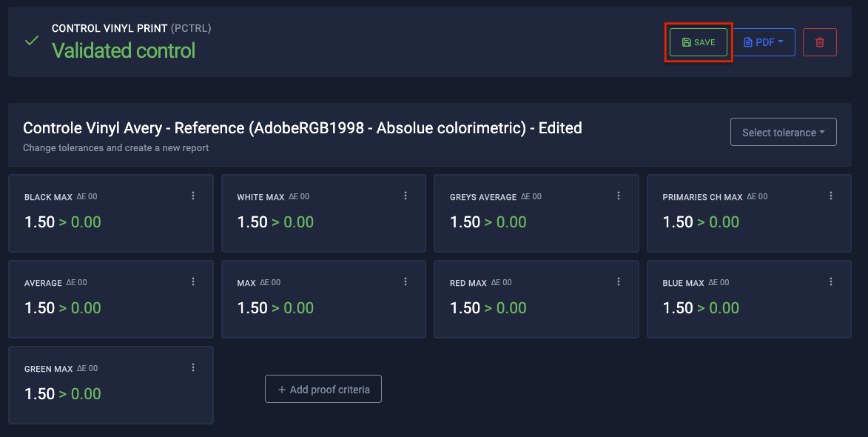The image size is (868, 437).
Task: Open the PDF export dropdown
Action: tap(764, 42)
